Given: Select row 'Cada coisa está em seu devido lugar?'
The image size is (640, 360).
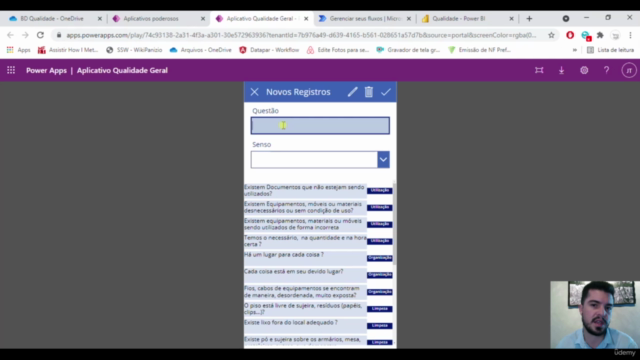Looking at the screenshot, I should pos(305,275).
